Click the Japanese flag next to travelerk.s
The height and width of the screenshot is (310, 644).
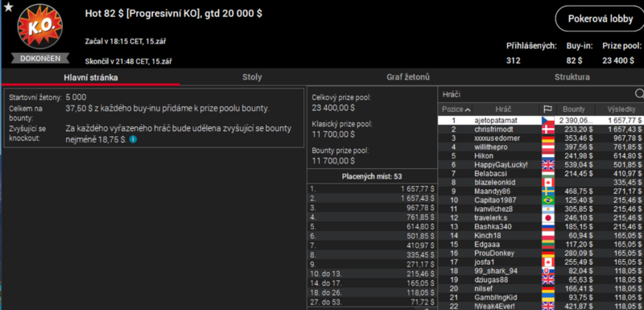[548, 217]
